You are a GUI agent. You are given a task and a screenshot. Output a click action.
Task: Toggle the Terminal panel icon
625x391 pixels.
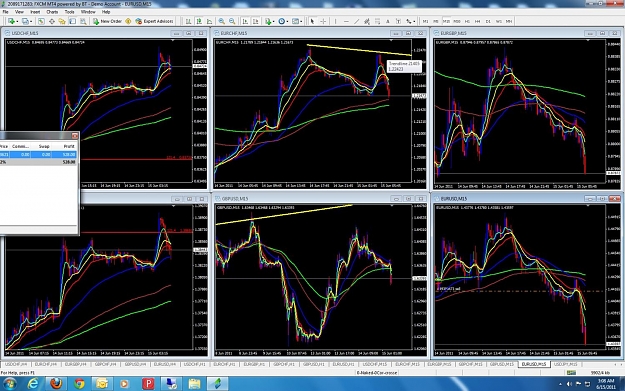click(73, 21)
